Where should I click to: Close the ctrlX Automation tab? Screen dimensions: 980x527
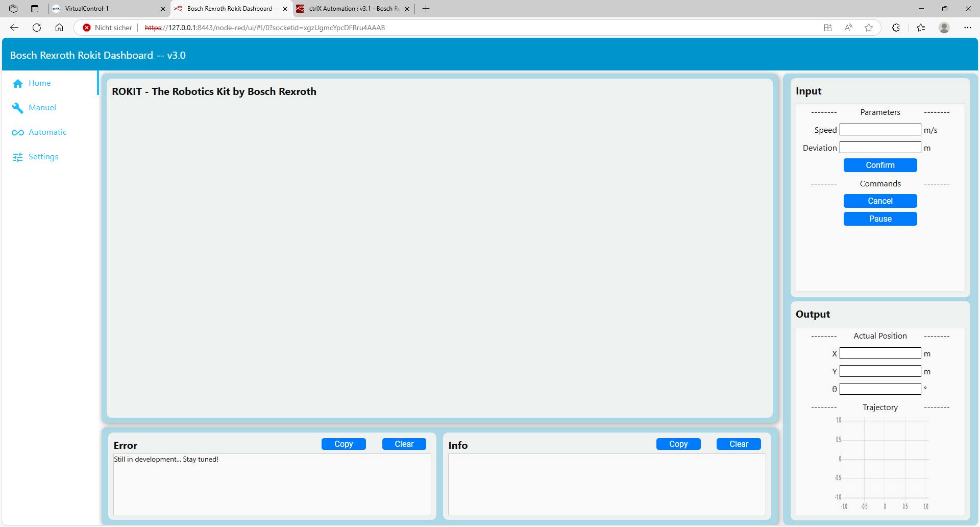pos(407,9)
